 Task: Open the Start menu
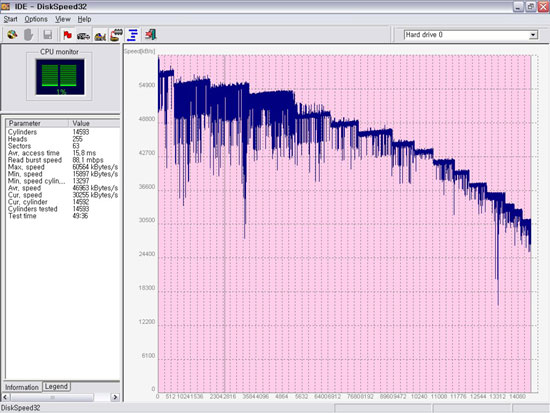[x=10, y=19]
